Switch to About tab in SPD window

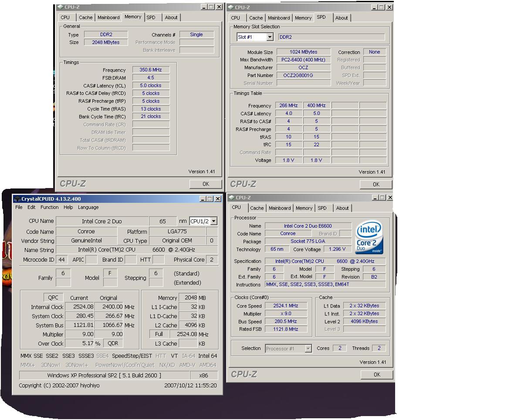(342, 18)
